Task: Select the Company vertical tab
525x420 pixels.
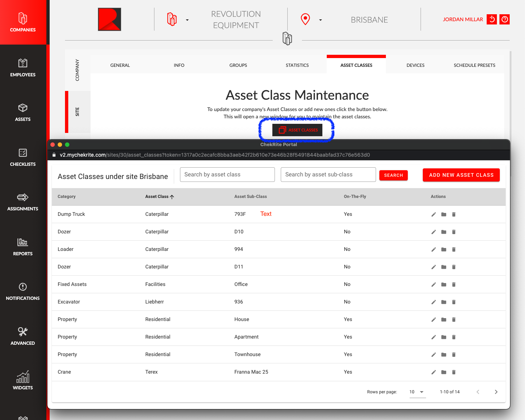Action: [77, 70]
